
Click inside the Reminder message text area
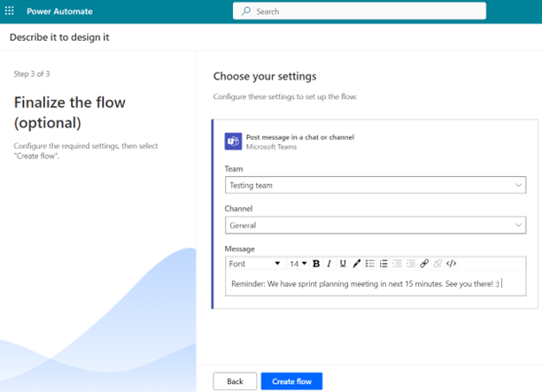[372, 284]
